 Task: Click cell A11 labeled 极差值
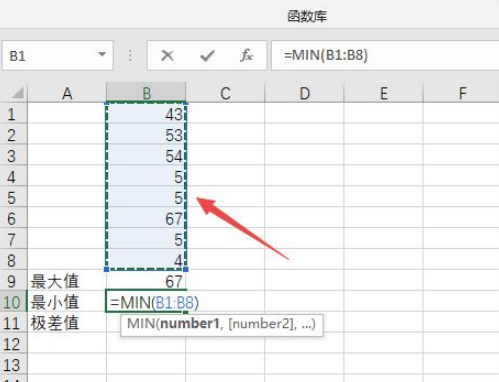click(x=67, y=322)
